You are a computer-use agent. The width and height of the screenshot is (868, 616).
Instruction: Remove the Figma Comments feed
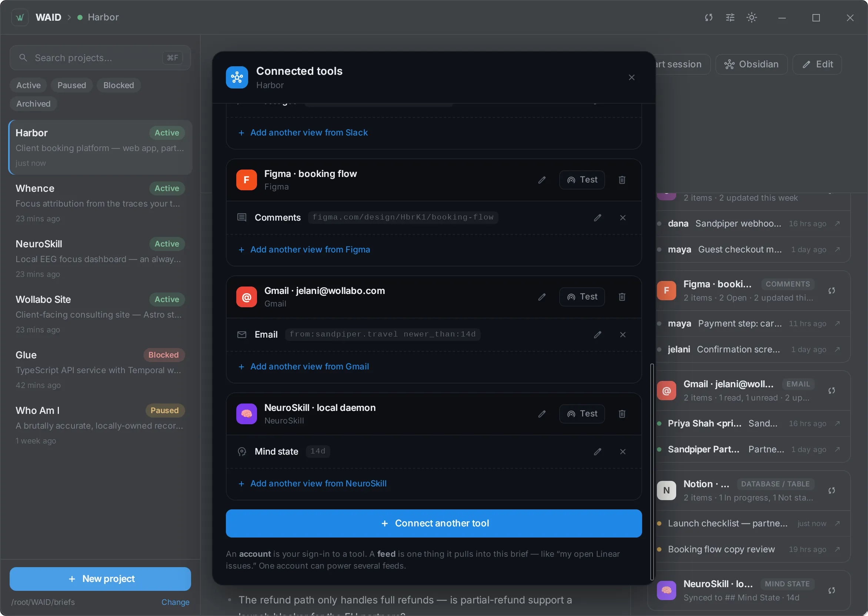click(622, 218)
